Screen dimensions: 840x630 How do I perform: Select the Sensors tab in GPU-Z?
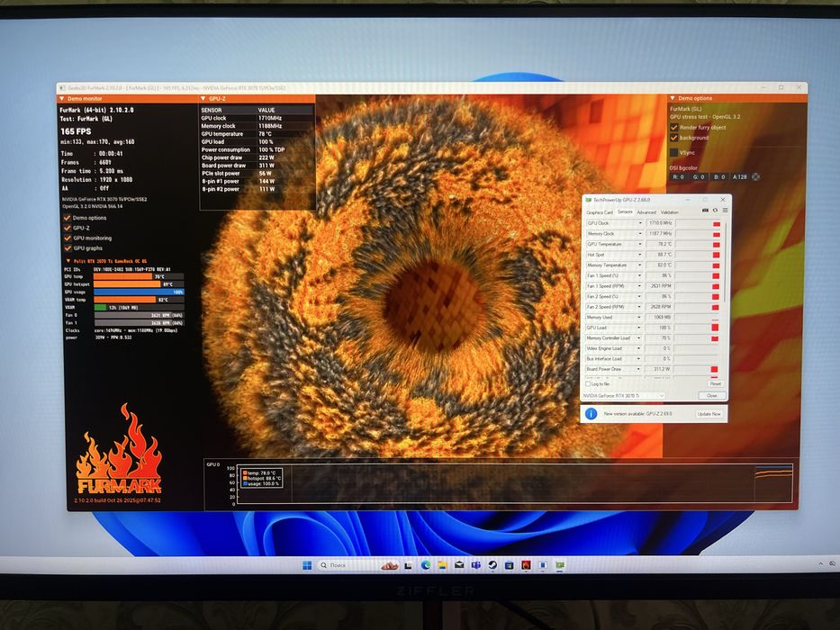tap(625, 212)
